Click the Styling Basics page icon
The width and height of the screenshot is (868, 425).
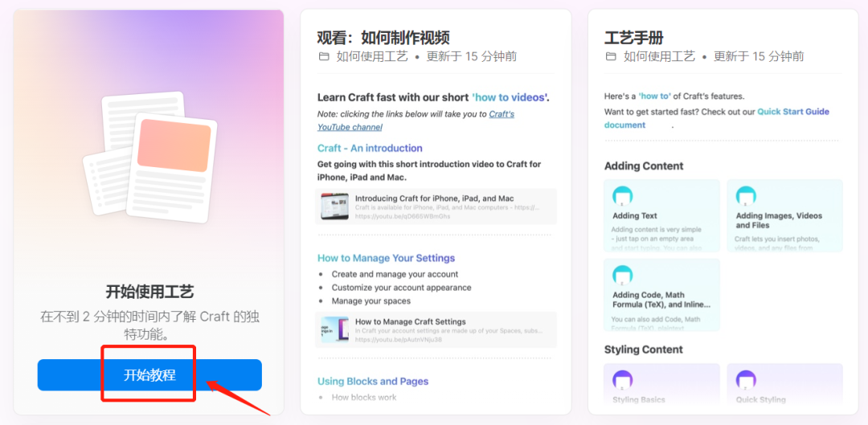tap(622, 381)
